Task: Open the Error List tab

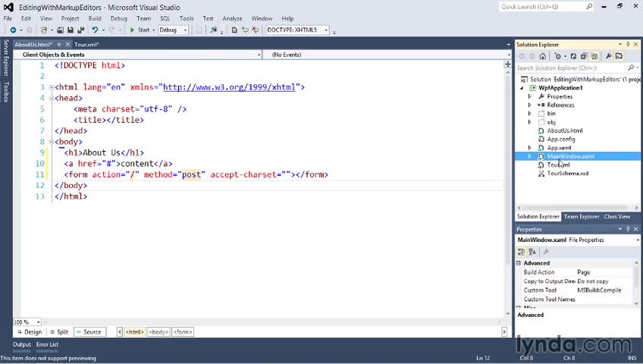Action: click(x=47, y=344)
